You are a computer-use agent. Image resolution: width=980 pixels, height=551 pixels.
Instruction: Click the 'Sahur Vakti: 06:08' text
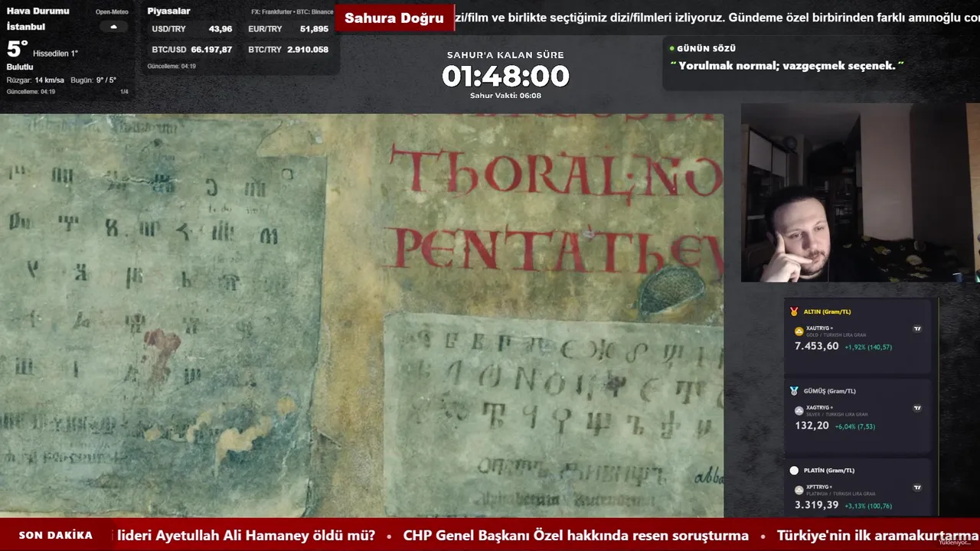505,96
